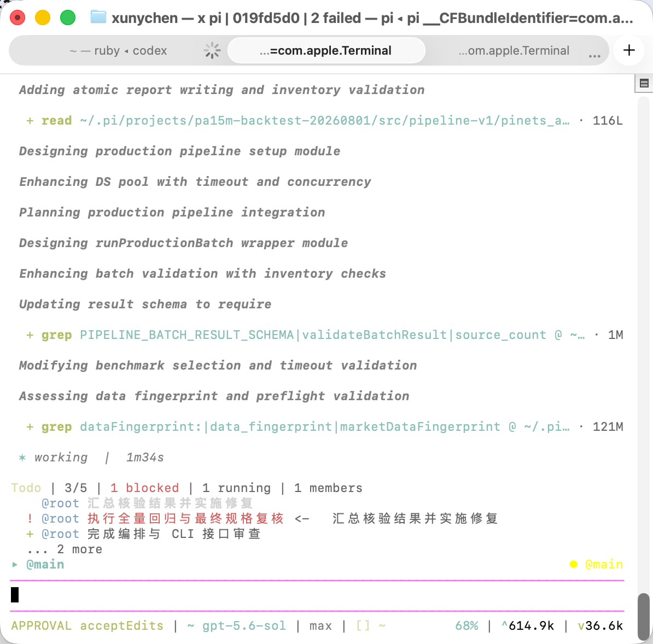Click the red exclamation blocked marker
The width and height of the screenshot is (653, 644).
coord(30,519)
